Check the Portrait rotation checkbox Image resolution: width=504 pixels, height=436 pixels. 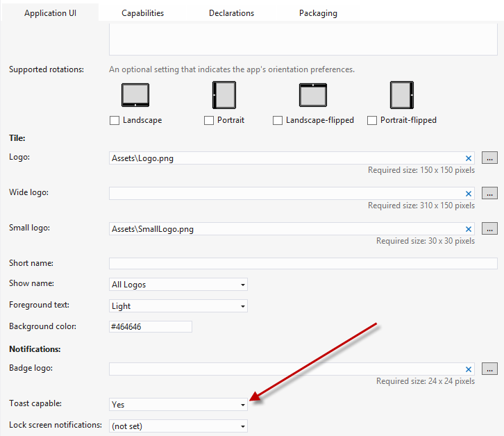(x=209, y=121)
